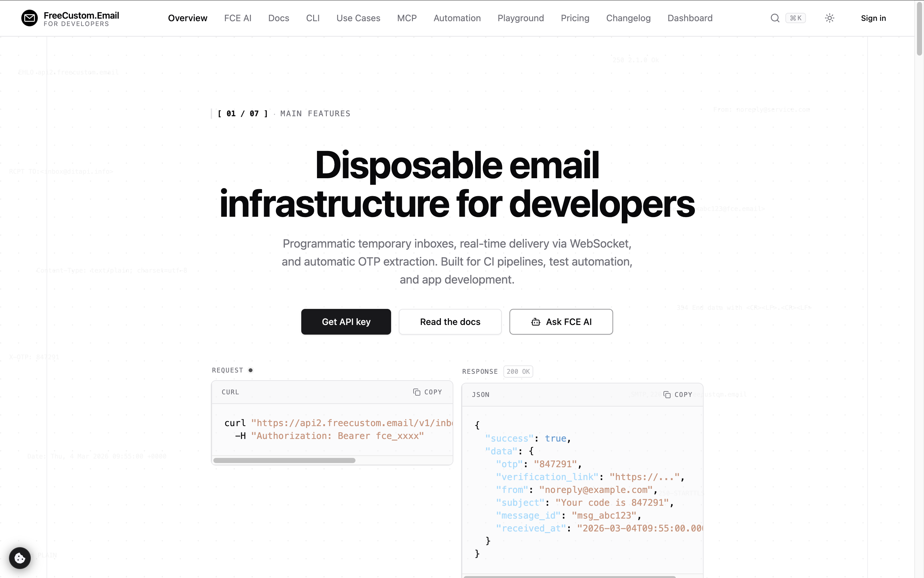Click the MAIN FEATURES section label
The image size is (924, 578).
(315, 114)
